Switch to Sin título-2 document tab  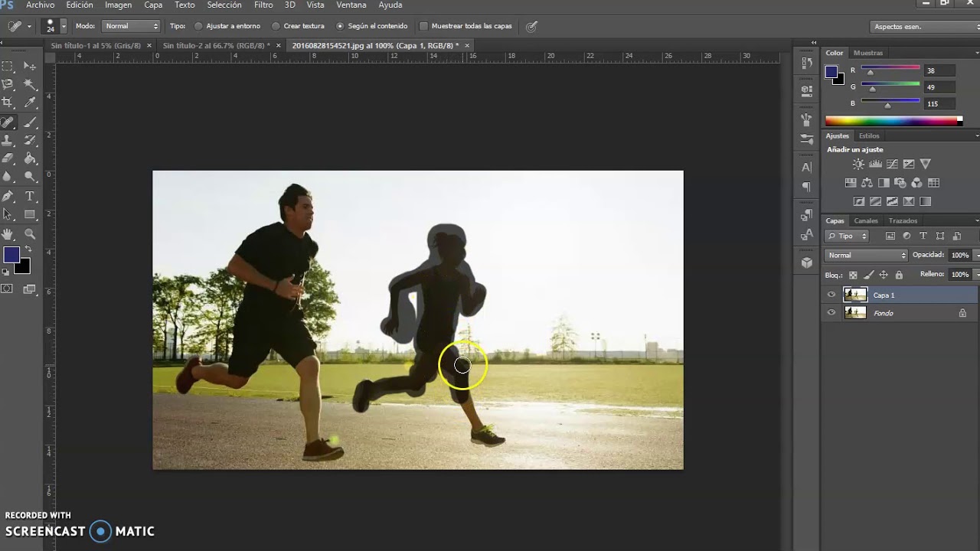[x=216, y=46]
